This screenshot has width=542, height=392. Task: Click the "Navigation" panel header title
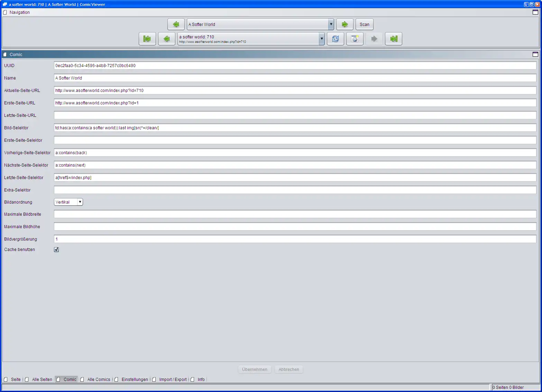pyautogui.click(x=20, y=12)
